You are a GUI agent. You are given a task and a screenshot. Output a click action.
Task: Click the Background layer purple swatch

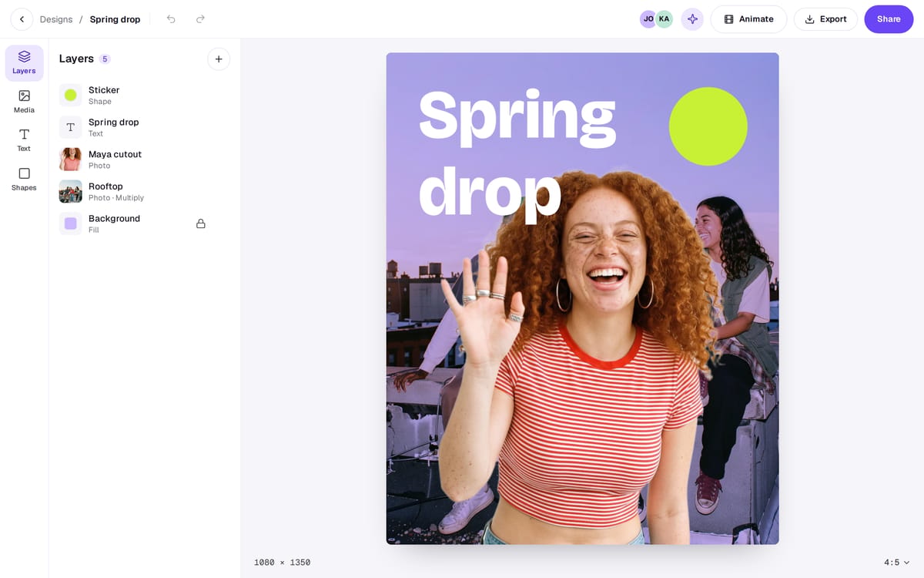coord(70,223)
